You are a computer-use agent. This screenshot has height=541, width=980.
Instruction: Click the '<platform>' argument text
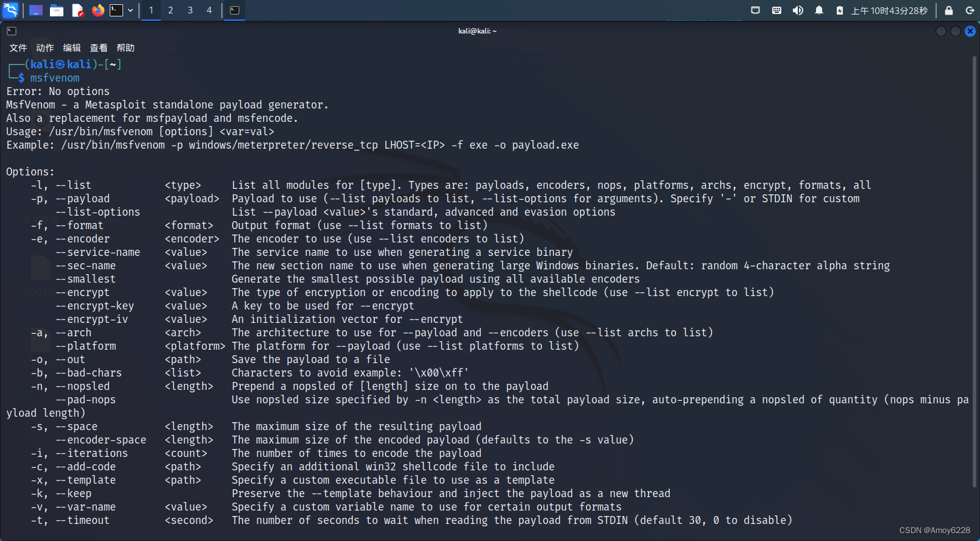click(195, 346)
